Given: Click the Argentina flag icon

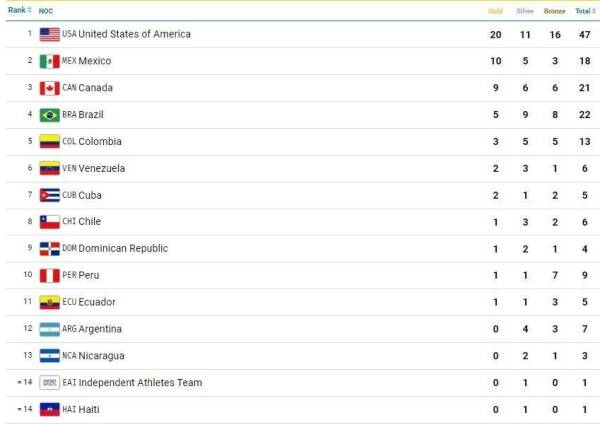Looking at the screenshot, I should tap(50, 329).
